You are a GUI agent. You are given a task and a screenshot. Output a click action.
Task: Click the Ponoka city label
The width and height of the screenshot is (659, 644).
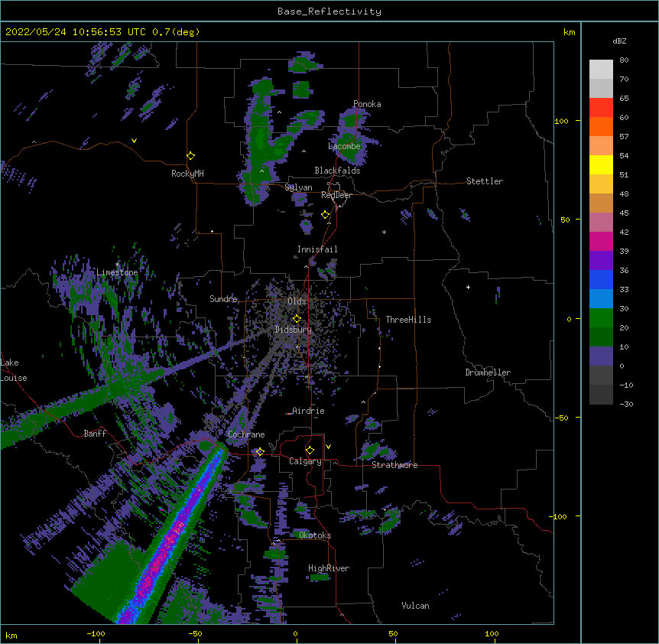367,104
